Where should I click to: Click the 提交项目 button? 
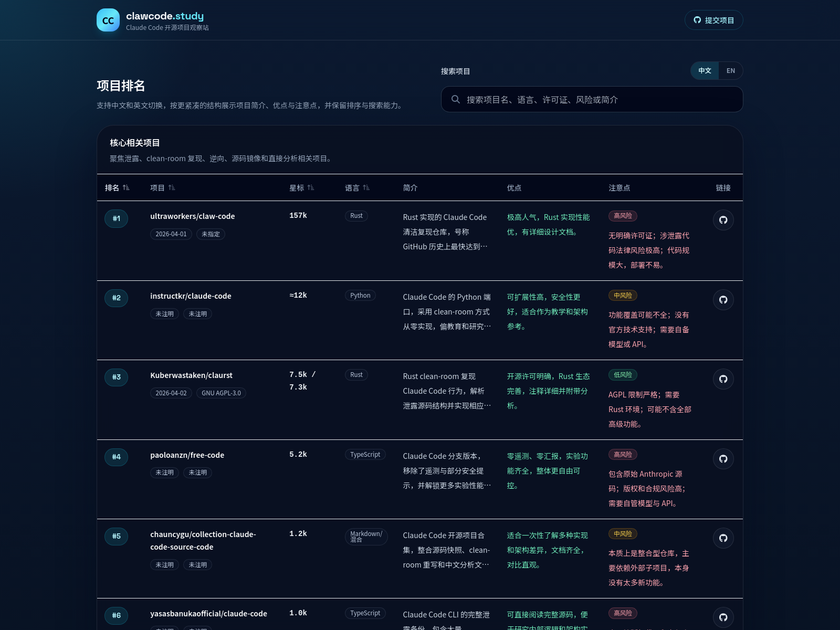point(713,20)
